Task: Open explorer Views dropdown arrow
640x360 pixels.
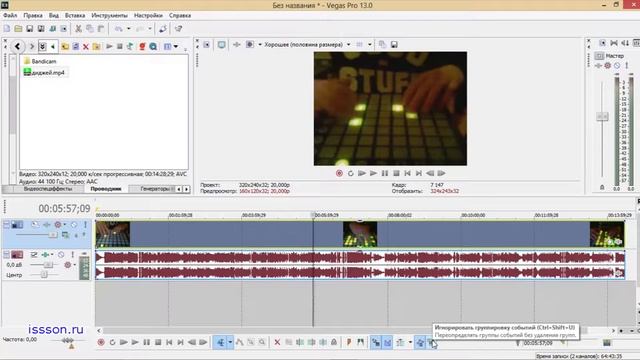Action: tap(176, 47)
